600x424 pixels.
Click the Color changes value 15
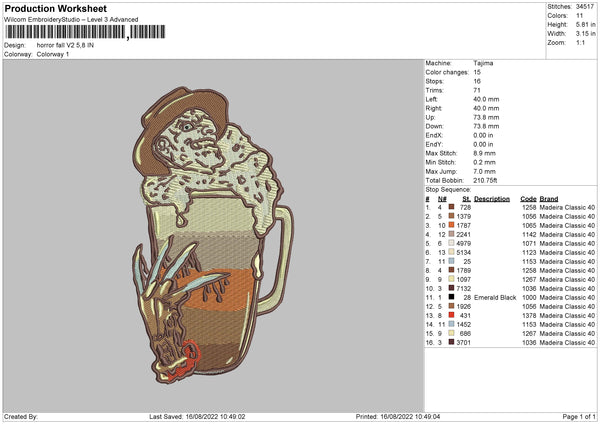click(477, 72)
